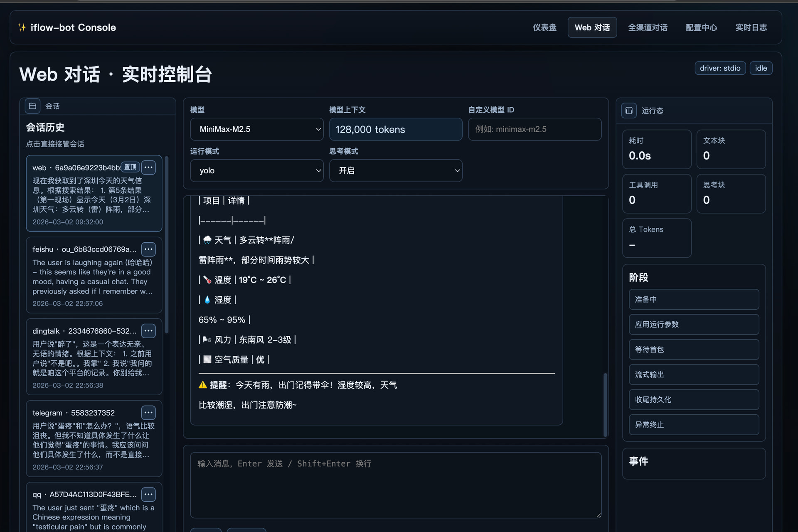Switch to the 仪表盘 tab
Screen dimensions: 798x532
(x=544, y=27)
